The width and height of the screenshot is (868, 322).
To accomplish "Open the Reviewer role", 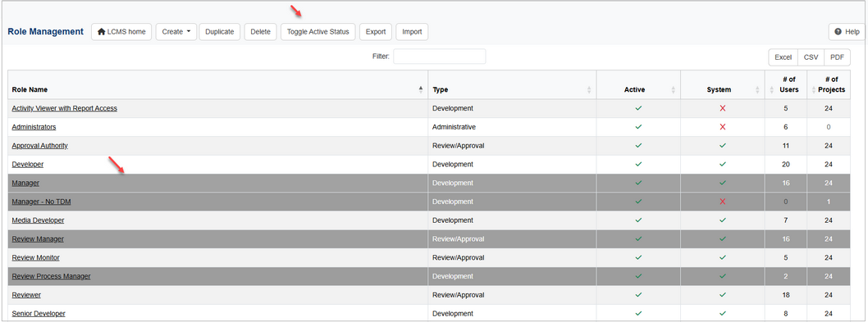I will pyautogui.click(x=26, y=295).
